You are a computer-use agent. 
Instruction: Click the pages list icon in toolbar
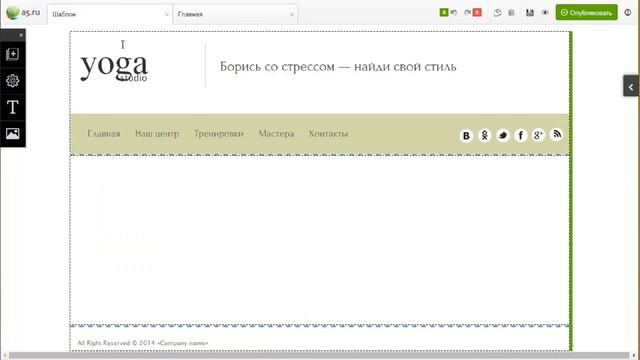point(511,13)
